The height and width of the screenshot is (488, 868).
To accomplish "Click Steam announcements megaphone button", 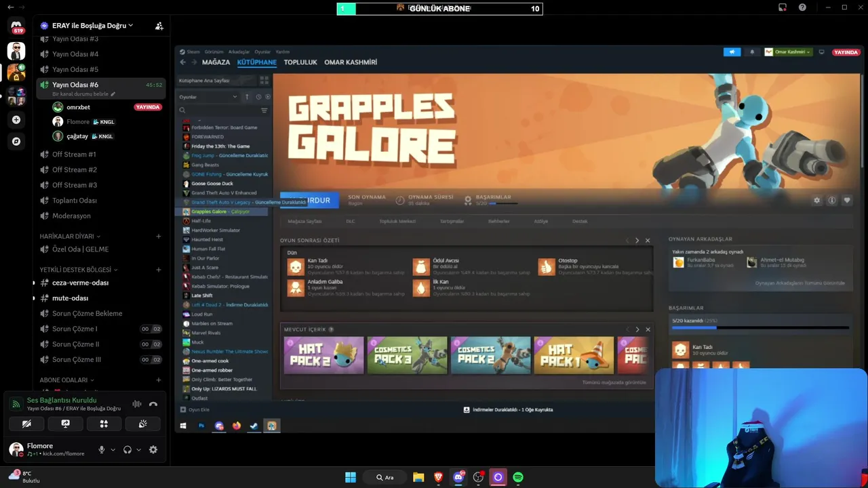I will click(x=732, y=52).
